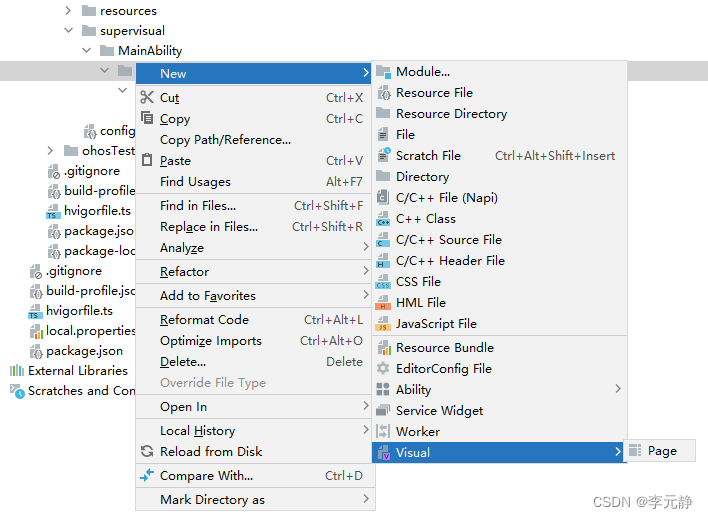Click the Scratches and Consoles icon
The width and height of the screenshot is (708, 519).
click(17, 391)
